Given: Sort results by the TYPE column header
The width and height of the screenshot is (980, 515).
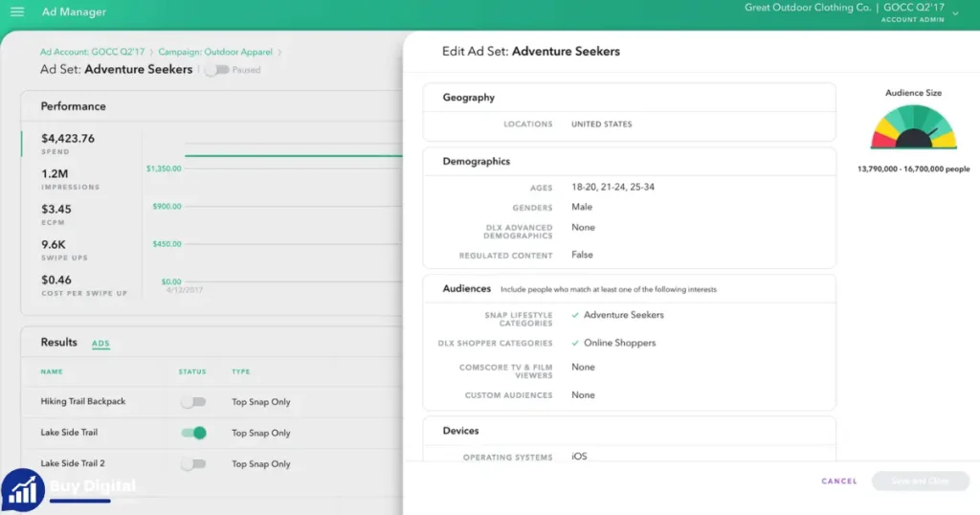Looking at the screenshot, I should pyautogui.click(x=240, y=371).
